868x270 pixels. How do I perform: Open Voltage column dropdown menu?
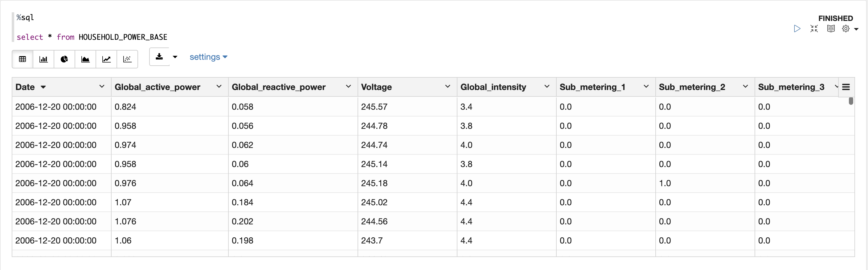448,87
